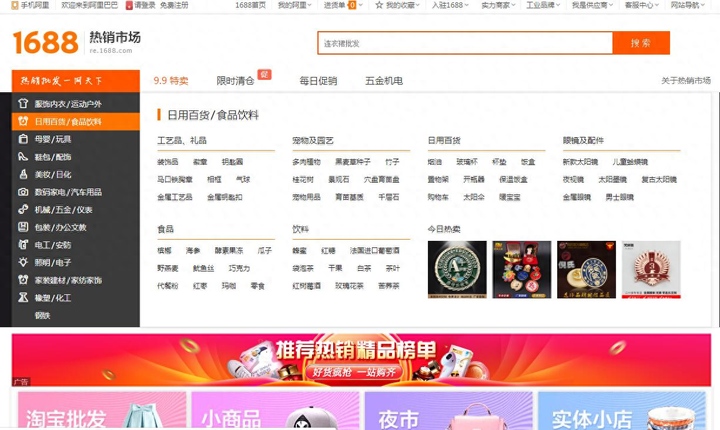The image size is (720, 430).
Task: Open the 关于热销市场 link
Action: (x=686, y=81)
